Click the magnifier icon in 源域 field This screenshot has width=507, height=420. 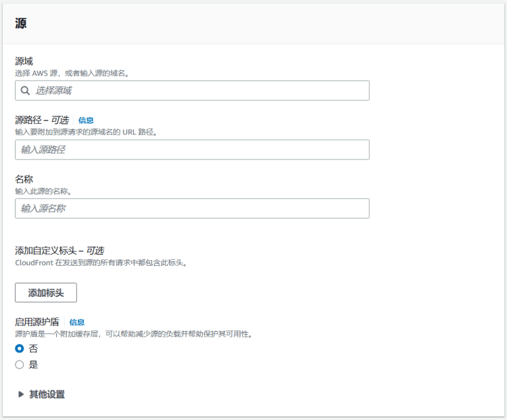click(25, 91)
